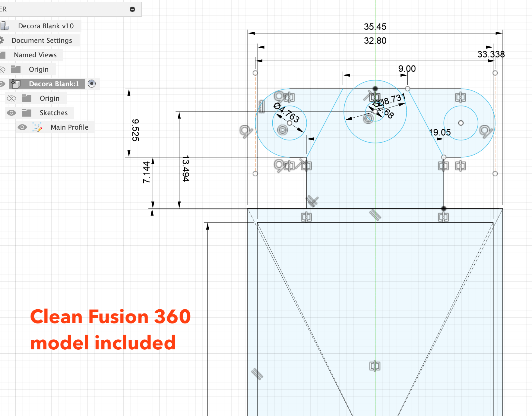This screenshot has width=532, height=416.
Task: Select the tangent constraint glyph on the right arc
Action: [x=486, y=132]
